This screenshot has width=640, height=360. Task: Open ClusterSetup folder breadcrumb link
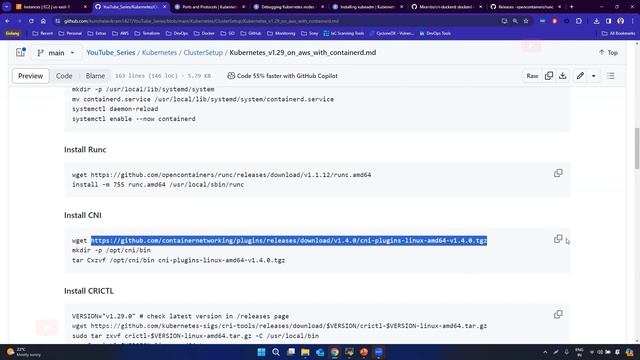[x=203, y=53]
